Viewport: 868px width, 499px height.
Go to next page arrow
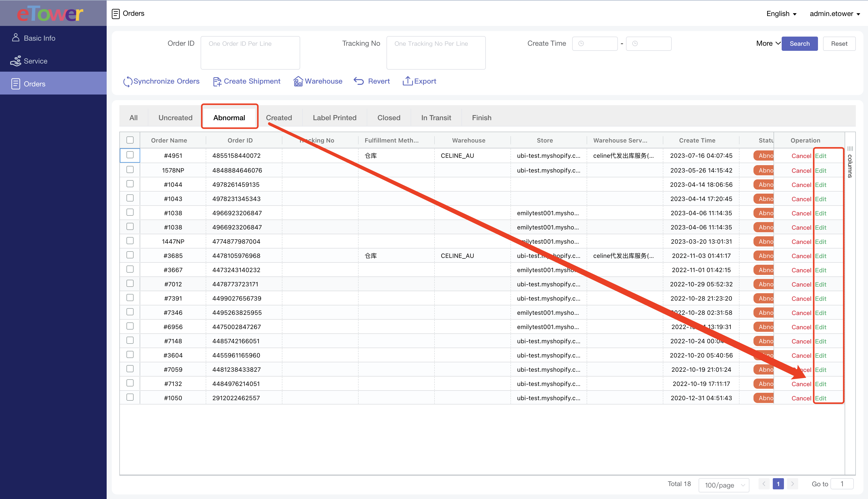[792, 484]
